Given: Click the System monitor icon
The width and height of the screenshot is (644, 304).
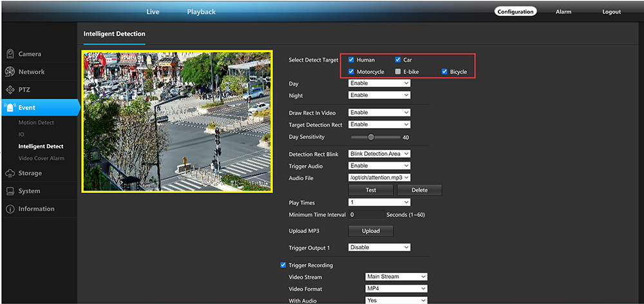Looking at the screenshot, I should click(x=10, y=191).
